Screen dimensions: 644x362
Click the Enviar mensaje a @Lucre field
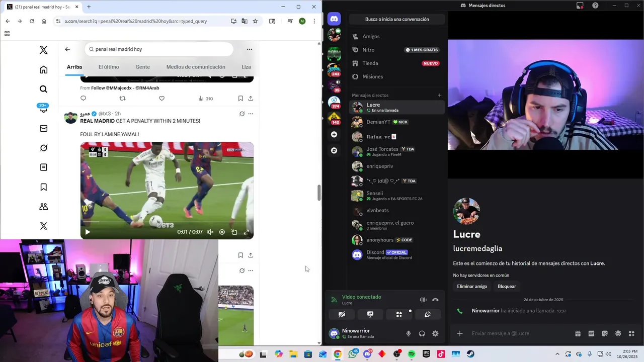521,333
